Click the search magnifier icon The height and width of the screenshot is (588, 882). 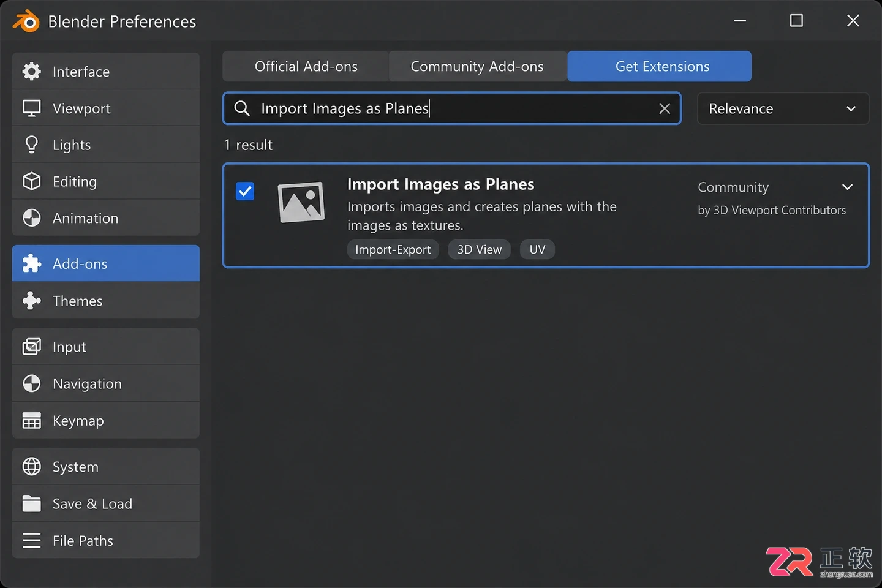click(242, 108)
